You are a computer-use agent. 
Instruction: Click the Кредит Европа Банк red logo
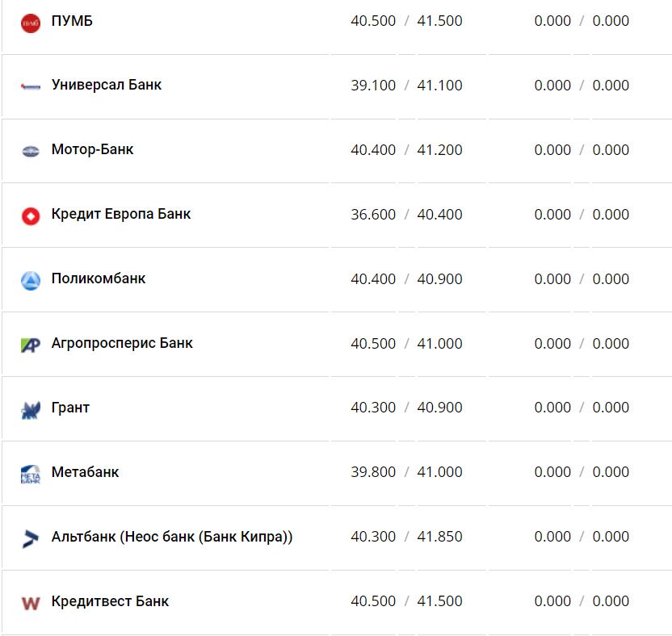31,215
